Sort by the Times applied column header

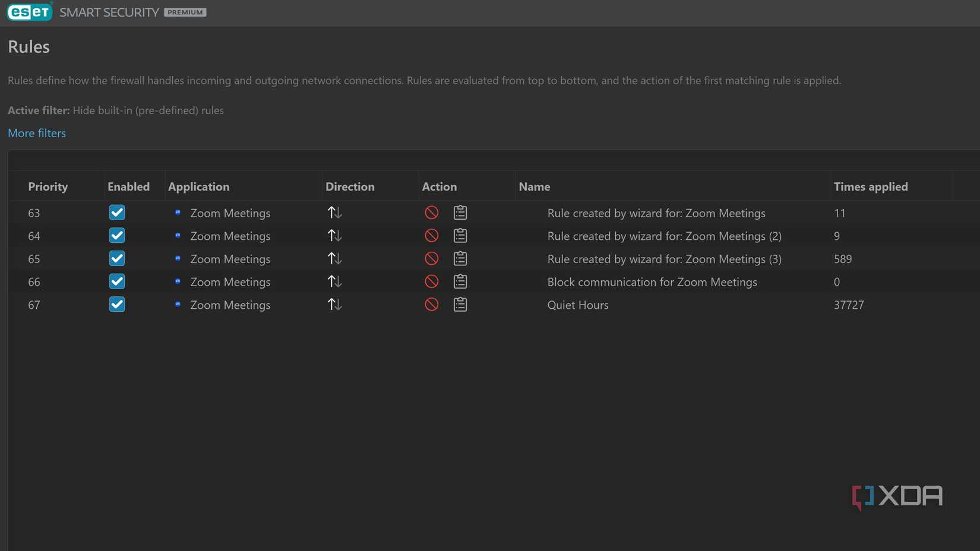871,186
